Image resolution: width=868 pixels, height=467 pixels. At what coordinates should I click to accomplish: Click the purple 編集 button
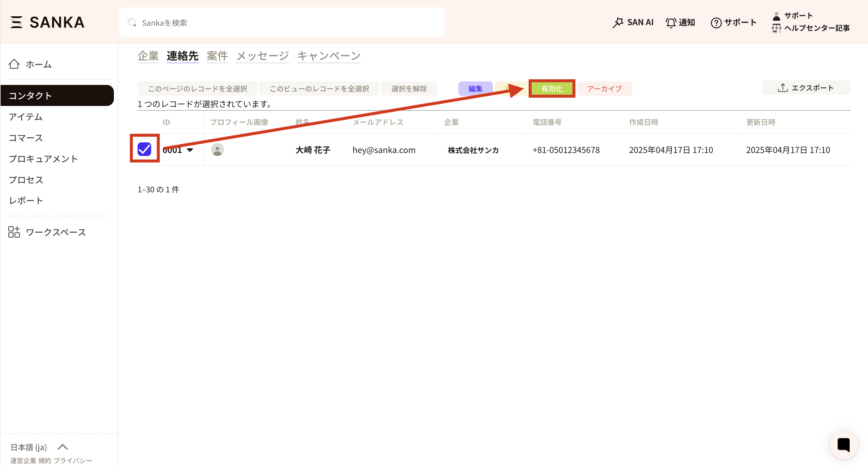[x=475, y=89]
